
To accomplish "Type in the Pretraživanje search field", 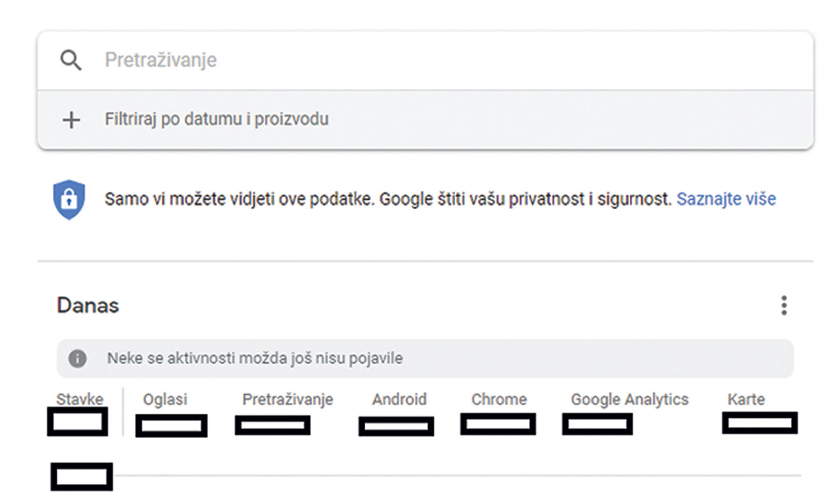I will (x=420, y=60).
